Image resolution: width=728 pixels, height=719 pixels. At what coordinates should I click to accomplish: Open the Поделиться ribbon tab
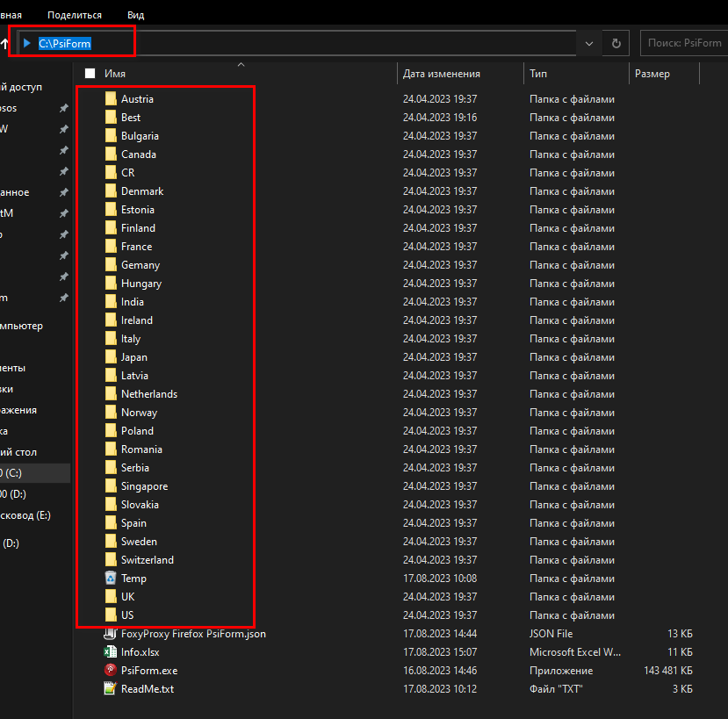(x=75, y=15)
